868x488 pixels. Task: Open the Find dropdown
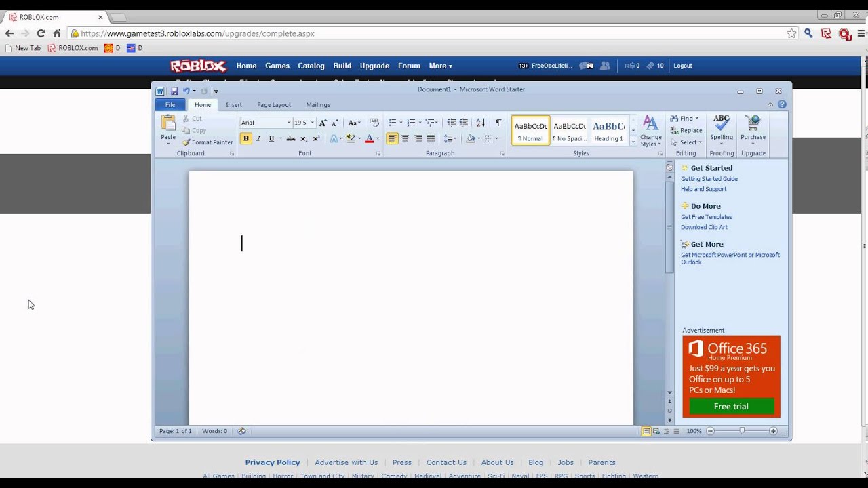point(684,118)
